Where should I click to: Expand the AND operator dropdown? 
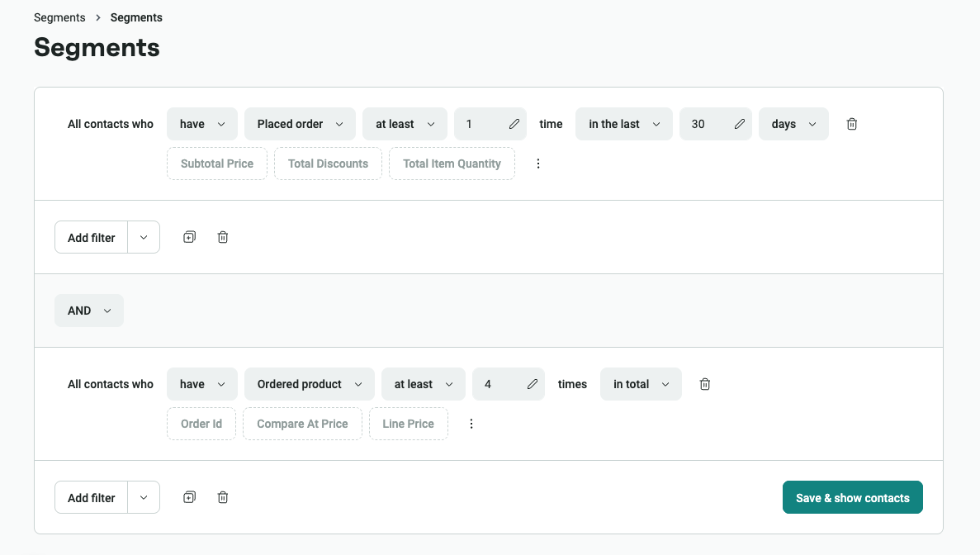pyautogui.click(x=89, y=311)
